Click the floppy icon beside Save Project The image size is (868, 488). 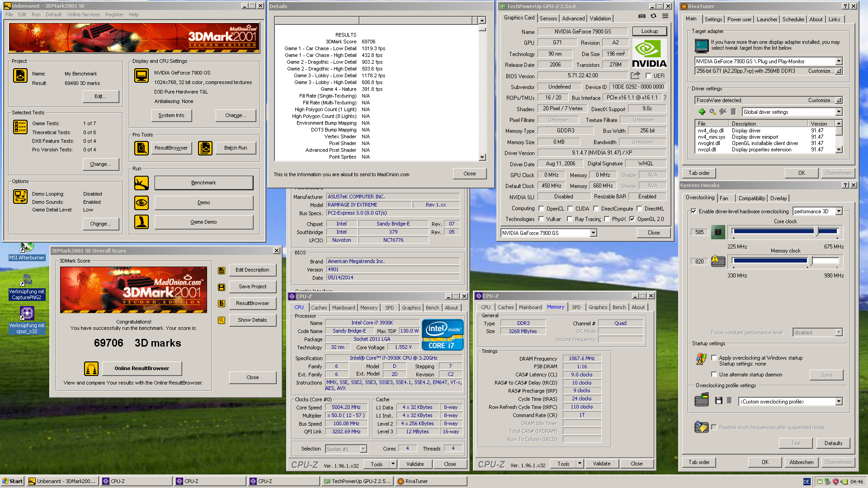222,287
